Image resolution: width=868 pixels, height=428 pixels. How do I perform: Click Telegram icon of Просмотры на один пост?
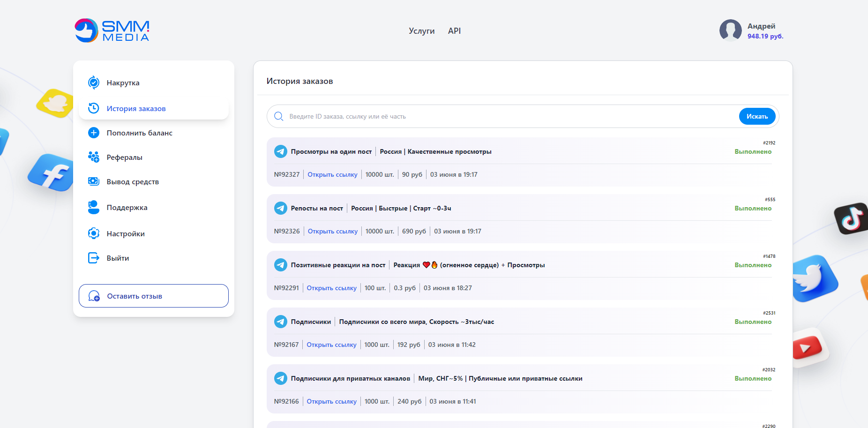point(281,151)
